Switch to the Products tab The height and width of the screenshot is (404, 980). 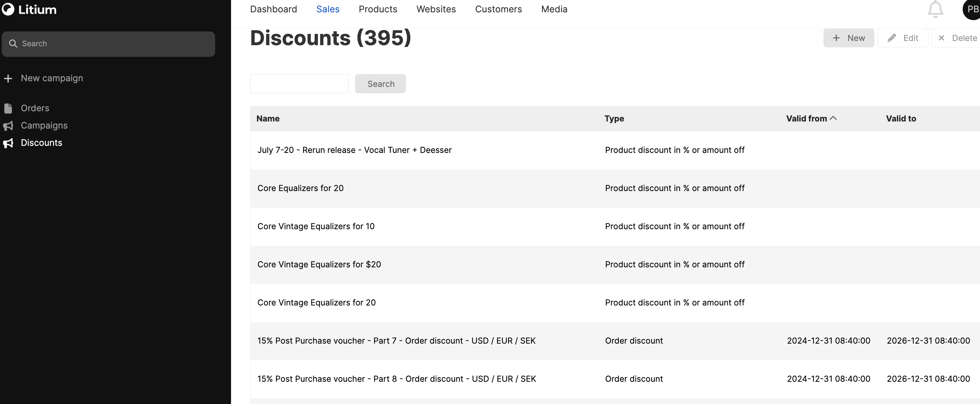pyautogui.click(x=377, y=9)
